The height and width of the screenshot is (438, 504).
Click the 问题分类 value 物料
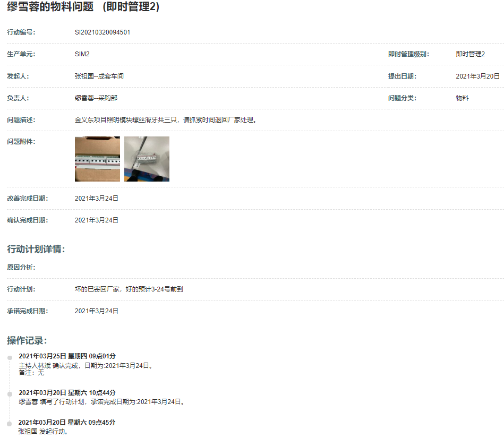click(462, 98)
